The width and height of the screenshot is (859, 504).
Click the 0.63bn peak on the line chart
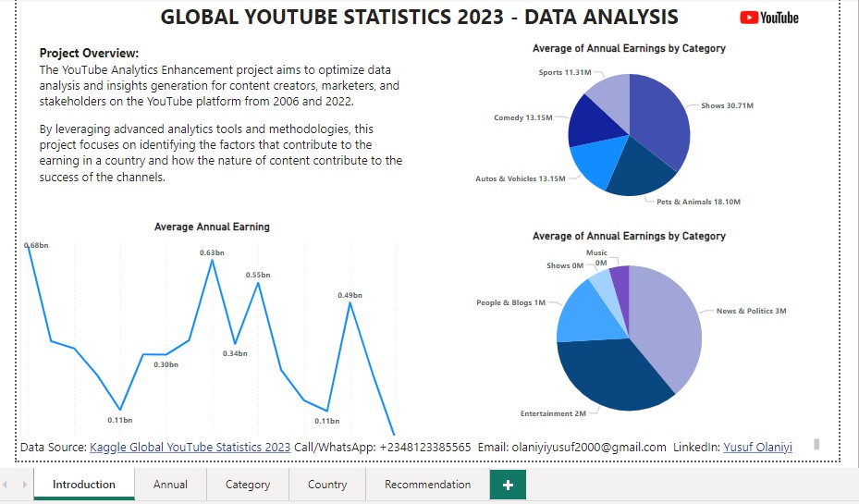pos(213,260)
